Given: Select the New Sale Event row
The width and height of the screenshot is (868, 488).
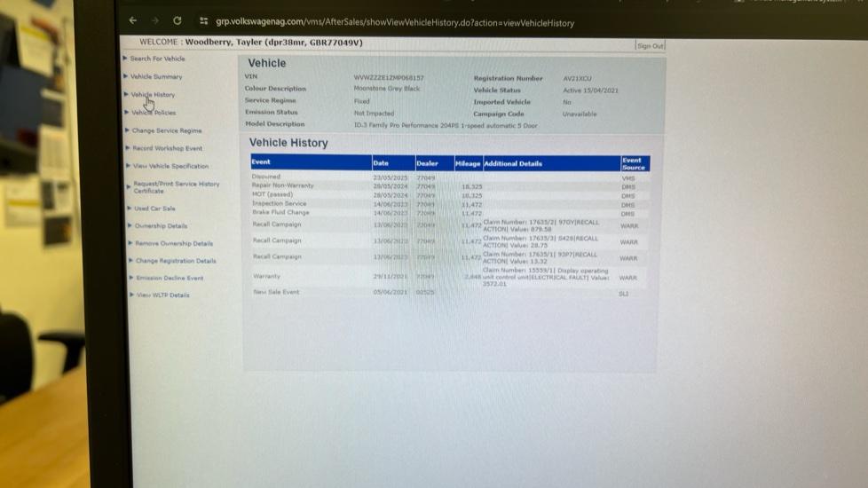Looking at the screenshot, I should click(x=450, y=293).
